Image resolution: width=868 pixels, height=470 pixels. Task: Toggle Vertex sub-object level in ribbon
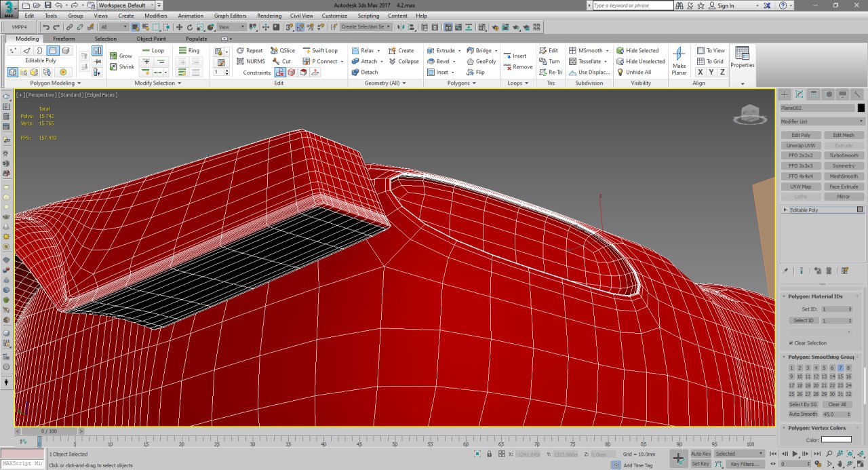(x=13, y=50)
